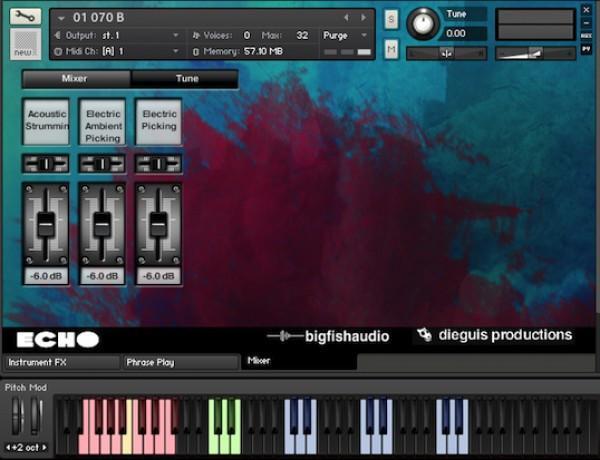The width and height of the screenshot is (600, 460).
Task: Switch to the Instrument FX tab
Action: (60, 362)
